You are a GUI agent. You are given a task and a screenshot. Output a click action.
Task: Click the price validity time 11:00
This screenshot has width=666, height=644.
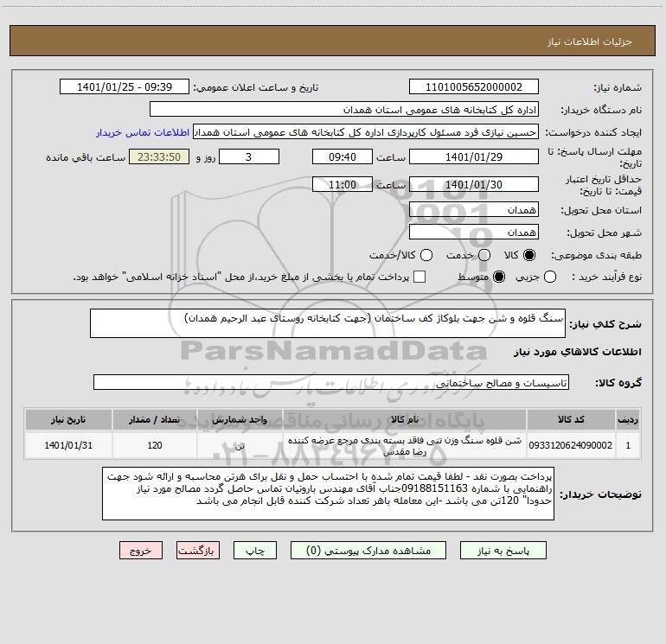coord(343,184)
